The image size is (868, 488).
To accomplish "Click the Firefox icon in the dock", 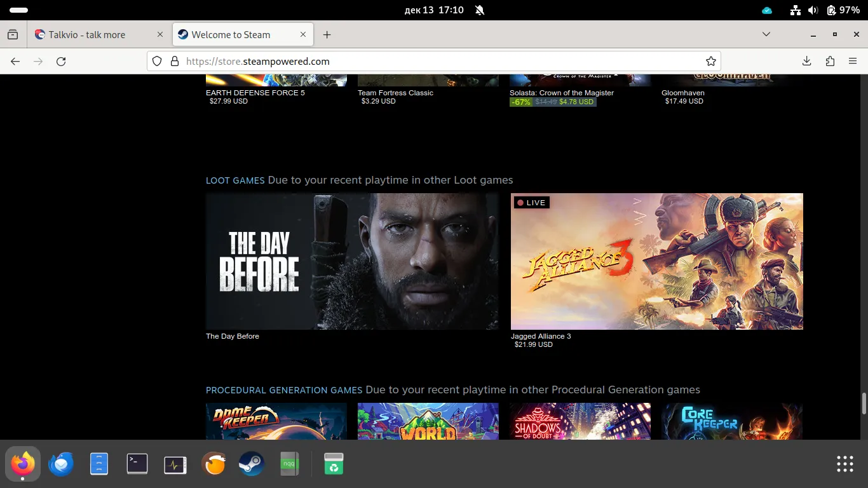I will pos(23,464).
